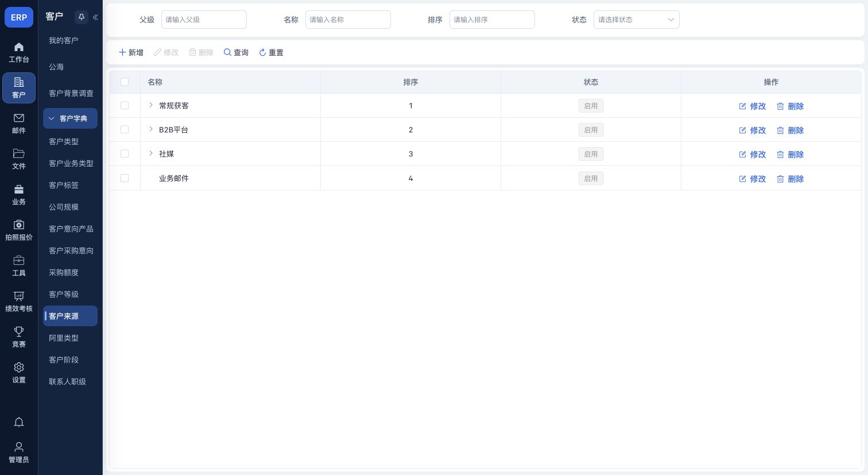Image resolution: width=868 pixels, height=475 pixels.
Task: Focus the 父级 input field
Action: tap(204, 20)
